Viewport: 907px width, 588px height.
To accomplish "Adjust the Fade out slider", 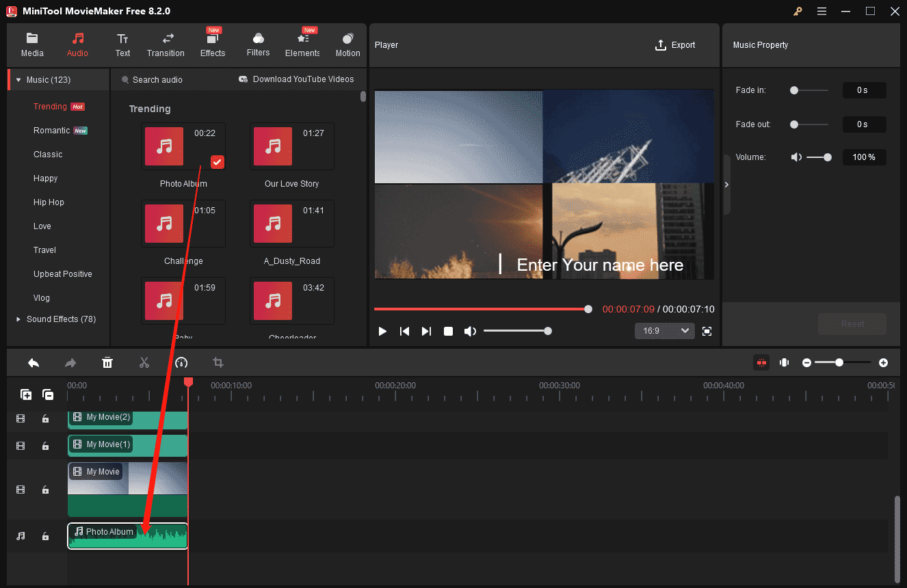I will click(x=809, y=124).
